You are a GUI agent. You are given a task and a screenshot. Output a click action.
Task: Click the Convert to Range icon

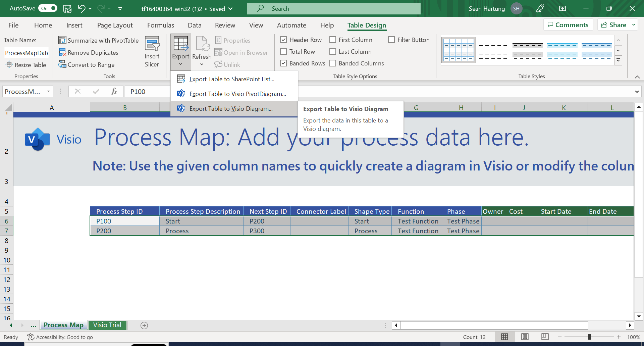62,64
